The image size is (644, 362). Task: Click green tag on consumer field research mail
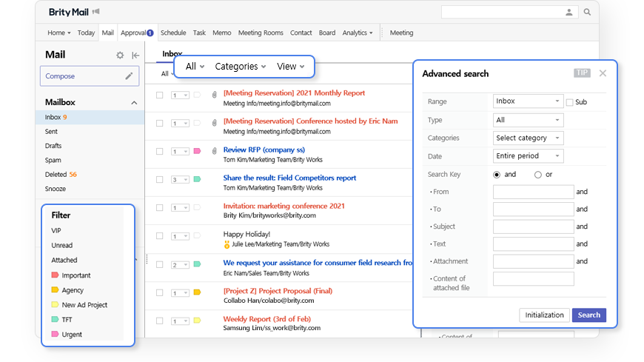197,264
